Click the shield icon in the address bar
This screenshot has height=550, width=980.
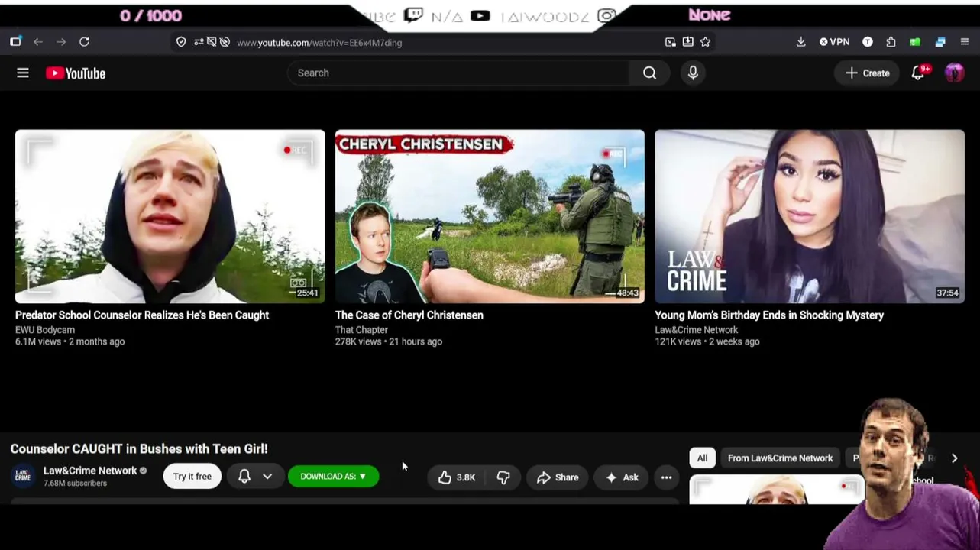coord(181,42)
